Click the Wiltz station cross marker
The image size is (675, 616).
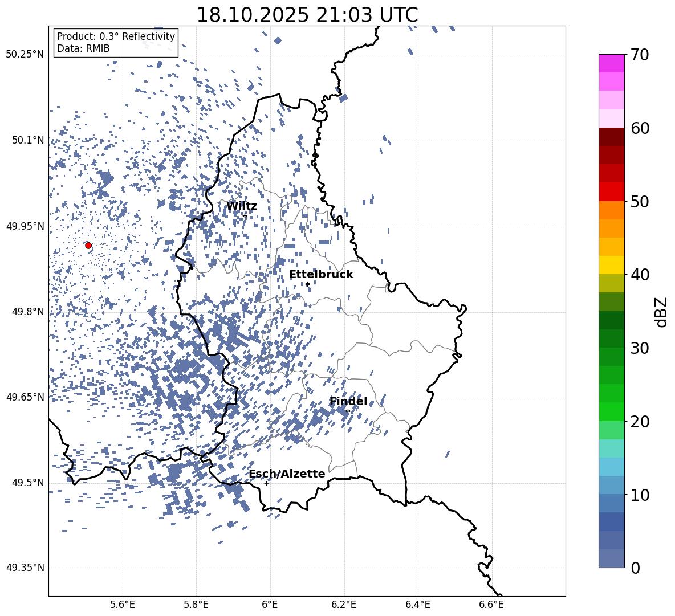tap(245, 215)
